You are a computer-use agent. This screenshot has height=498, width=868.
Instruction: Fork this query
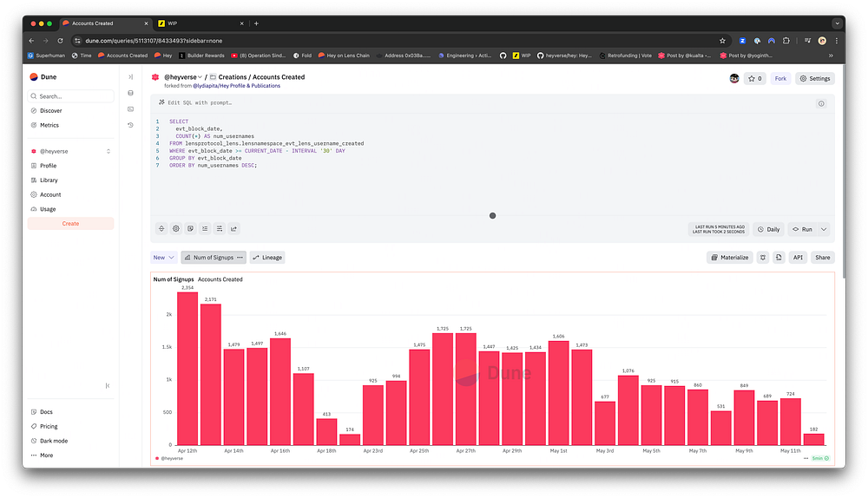[x=780, y=79]
